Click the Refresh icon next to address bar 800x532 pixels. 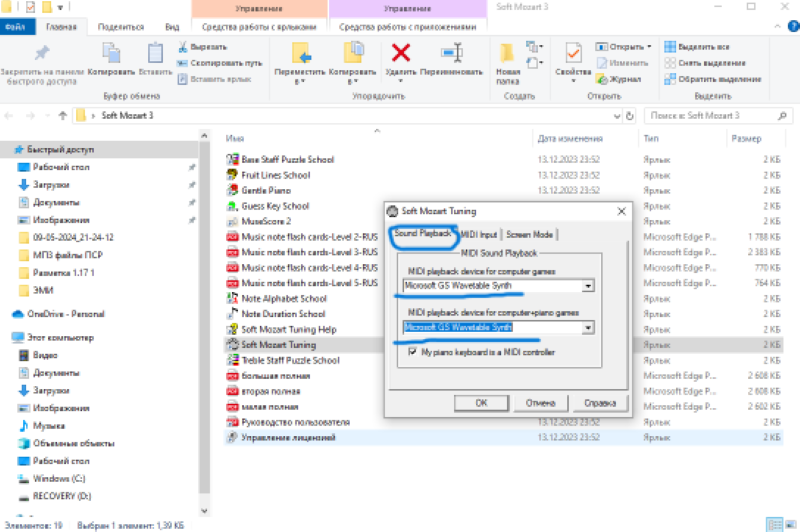[x=630, y=116]
